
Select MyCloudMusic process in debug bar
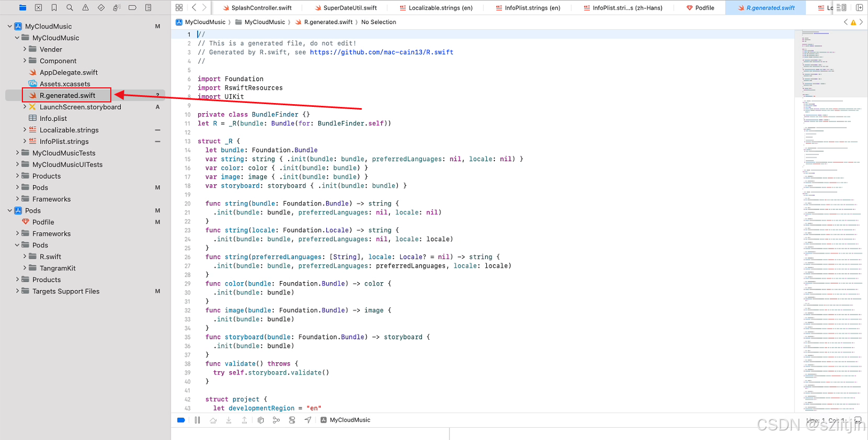(x=345, y=420)
